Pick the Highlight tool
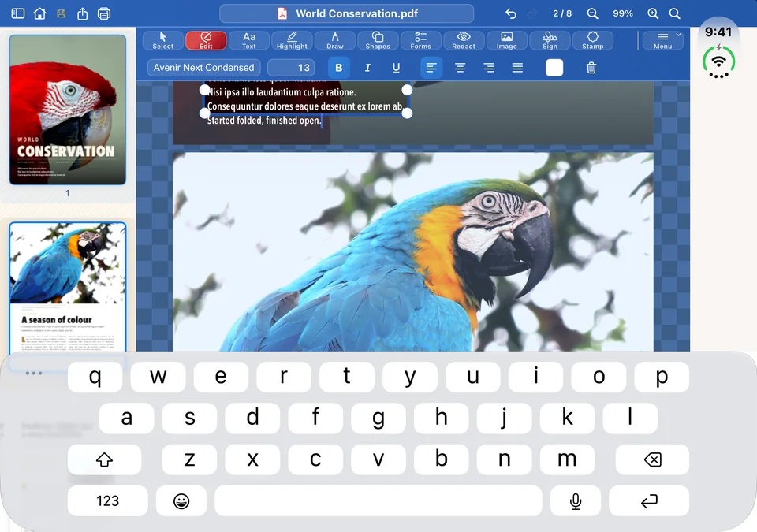This screenshot has height=532, width=757. 292,40
